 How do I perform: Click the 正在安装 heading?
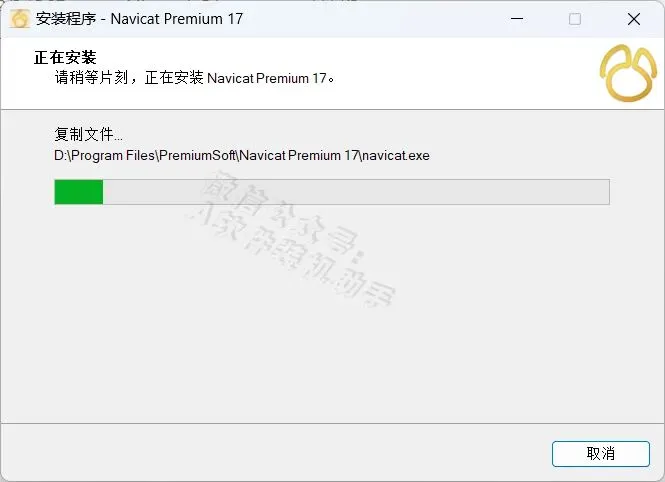(65, 58)
